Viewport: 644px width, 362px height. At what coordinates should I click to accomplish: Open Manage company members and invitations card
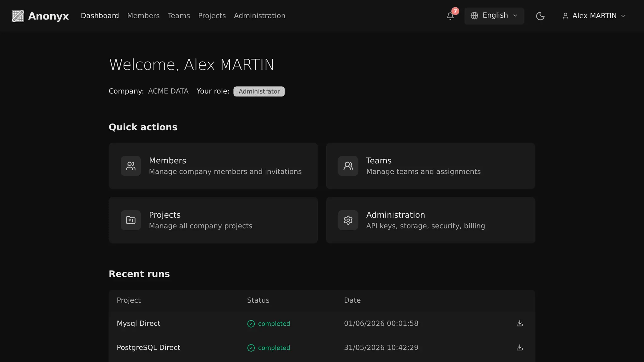pyautogui.click(x=213, y=166)
